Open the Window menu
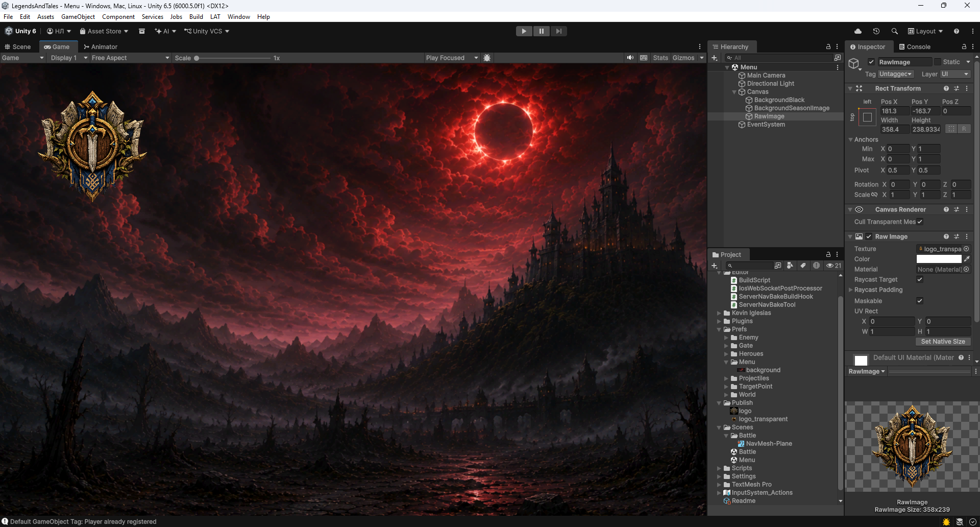Screen dimensions: 980x527 click(239, 16)
